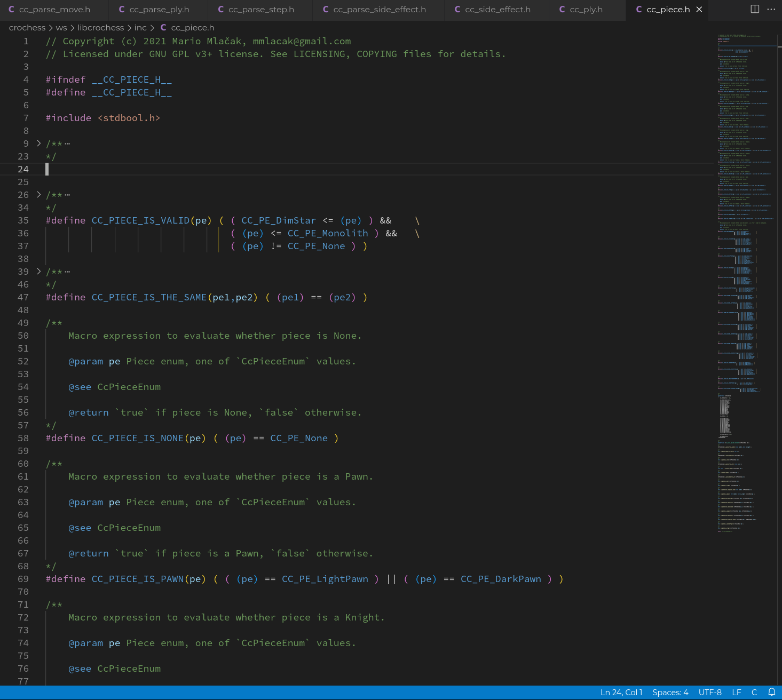Click C to change language mode
The width and height of the screenshot is (782, 700).
coord(754,692)
